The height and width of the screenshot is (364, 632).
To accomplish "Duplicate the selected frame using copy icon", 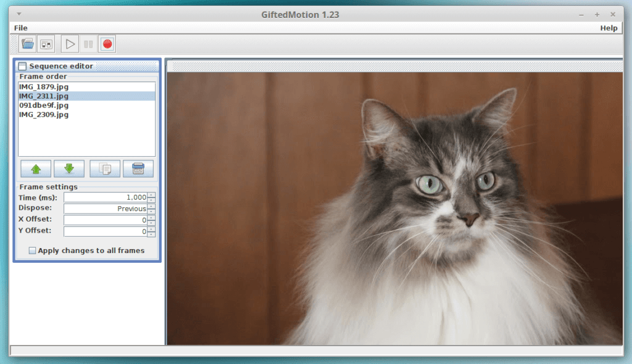I will (105, 169).
